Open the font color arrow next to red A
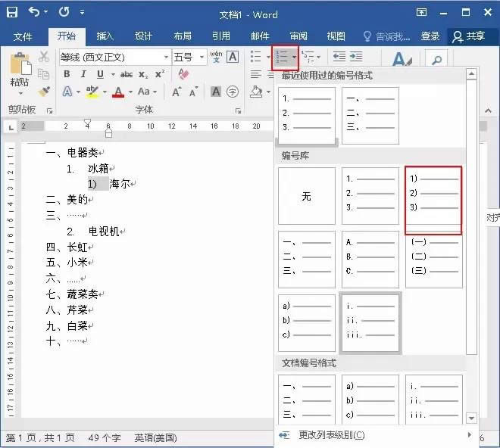 [131, 92]
